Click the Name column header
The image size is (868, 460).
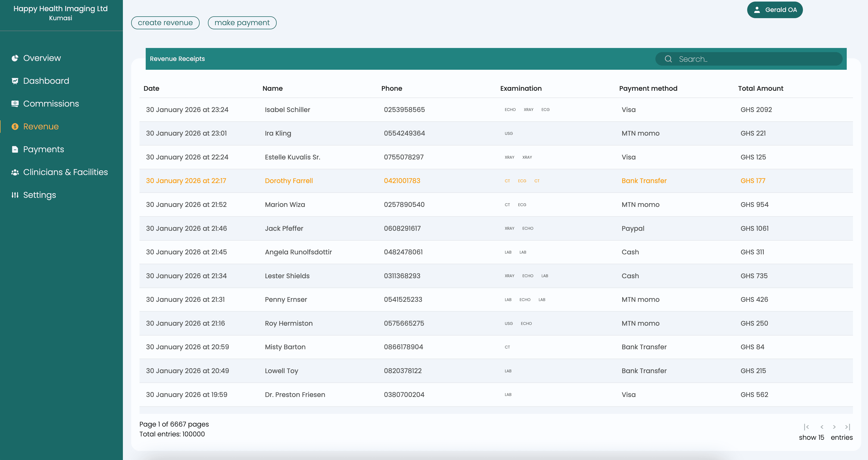[272, 89]
